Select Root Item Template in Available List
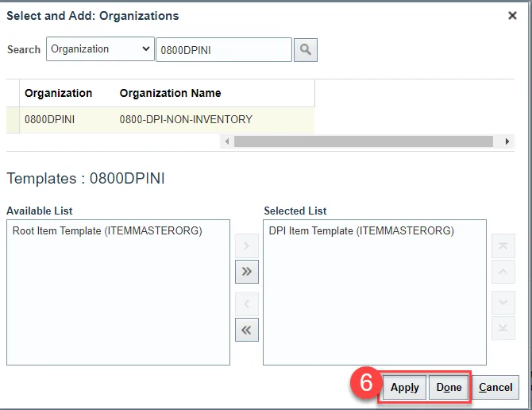Screen dimensions: 532x410 click(108, 231)
